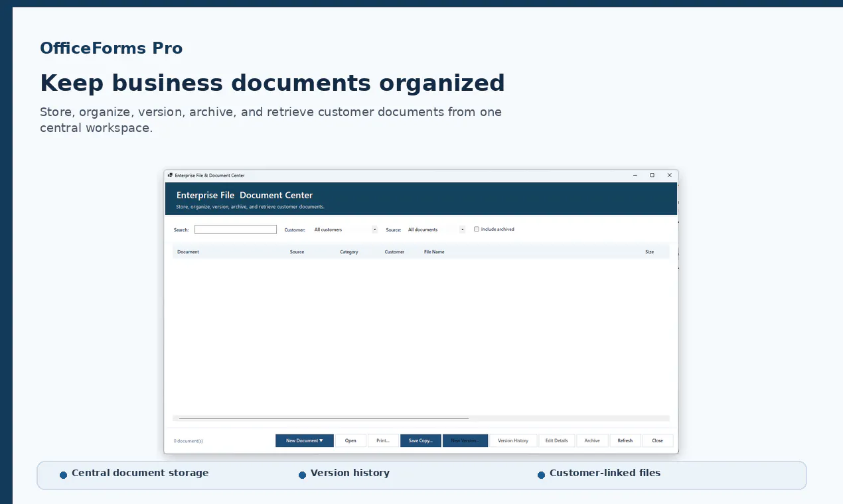
Task: Click the Edit Details button
Action: point(557,440)
